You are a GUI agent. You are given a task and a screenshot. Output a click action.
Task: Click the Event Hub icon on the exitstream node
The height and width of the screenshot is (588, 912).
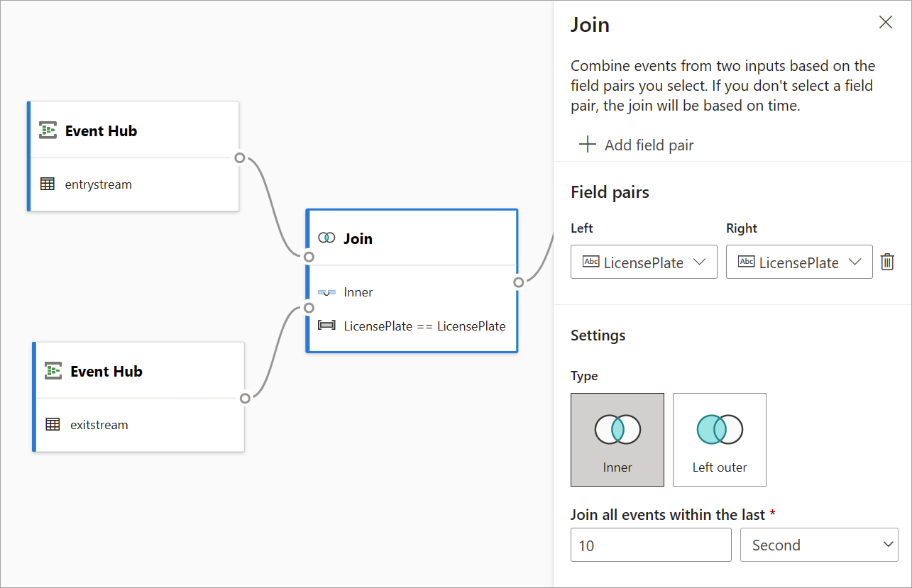(52, 370)
